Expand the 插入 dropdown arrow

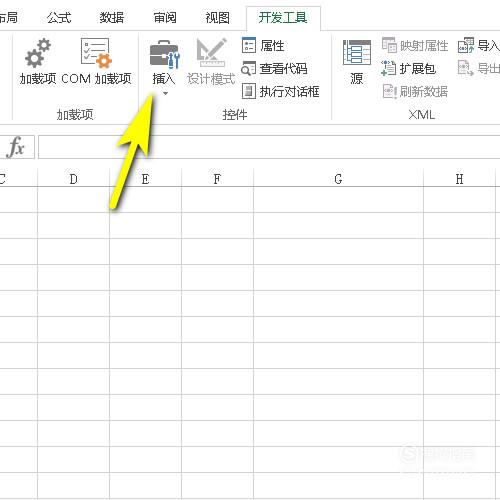point(165,94)
